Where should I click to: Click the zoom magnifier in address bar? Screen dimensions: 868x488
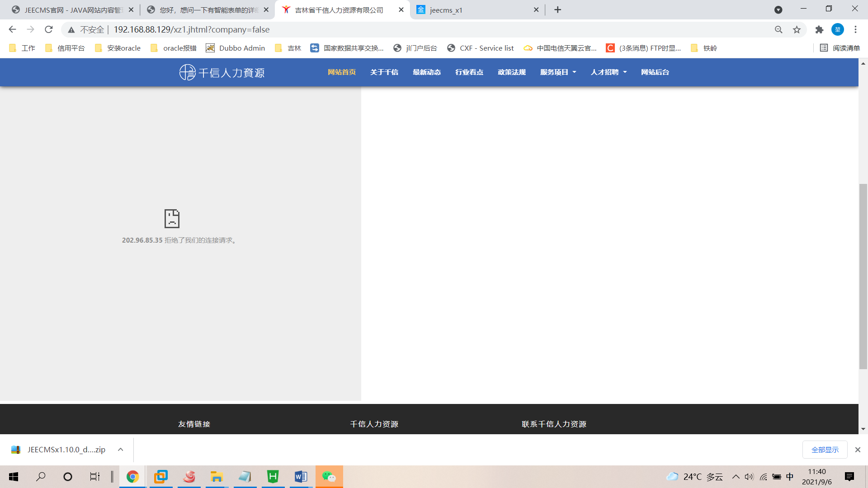coord(778,29)
